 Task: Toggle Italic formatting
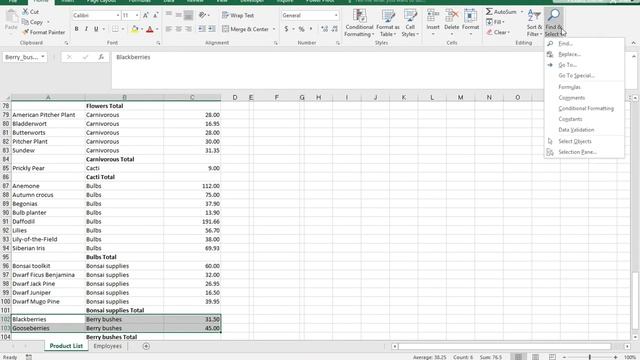point(86,29)
